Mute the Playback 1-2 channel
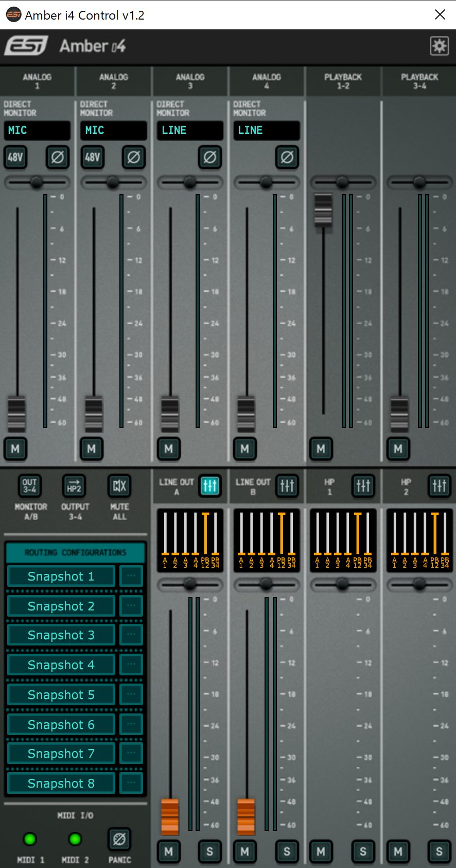Viewport: 456px width, 868px height. 321,449
